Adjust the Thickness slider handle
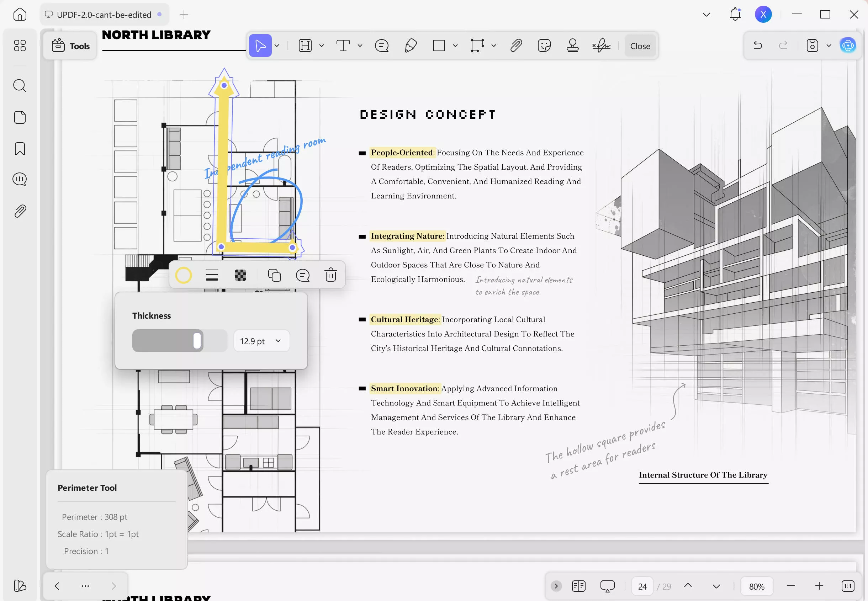The image size is (868, 601). pyautogui.click(x=197, y=341)
